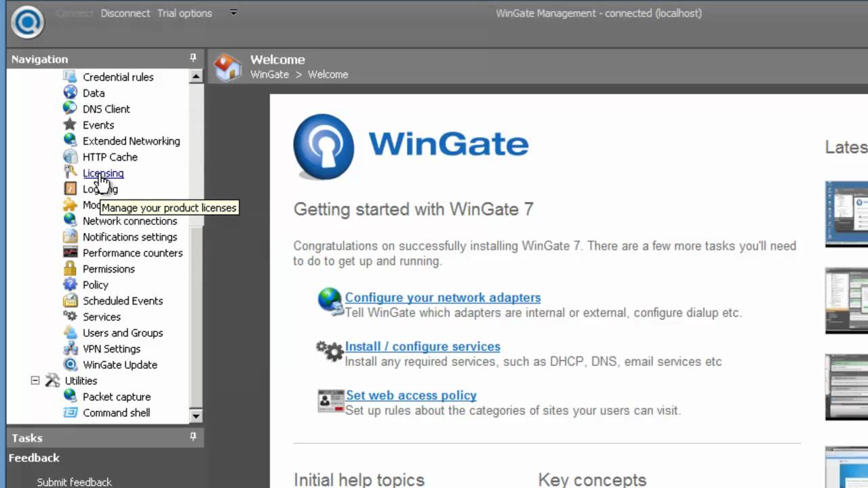This screenshot has width=868, height=488.
Task: Click the HTTP Cache icon
Action: tap(70, 157)
